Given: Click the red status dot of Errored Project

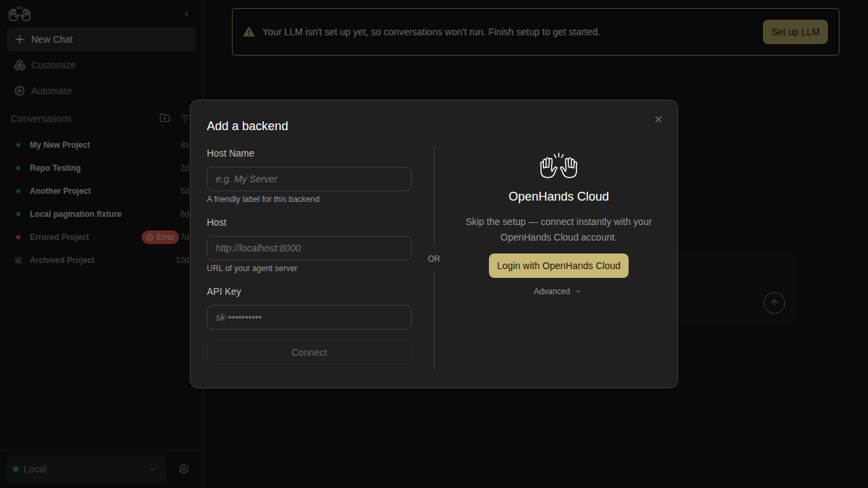Looking at the screenshot, I should [18, 237].
